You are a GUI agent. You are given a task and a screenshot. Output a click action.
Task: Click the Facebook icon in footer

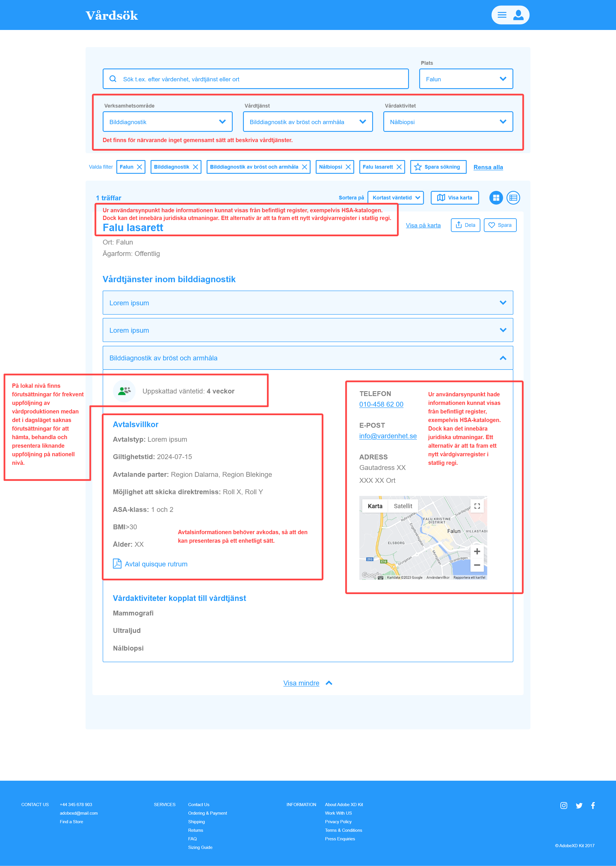click(593, 806)
